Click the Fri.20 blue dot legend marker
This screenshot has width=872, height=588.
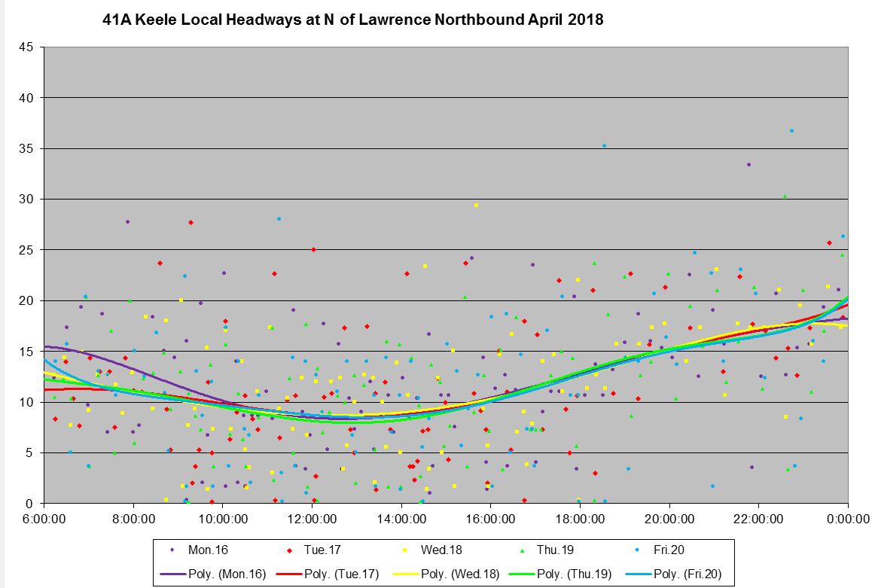pyautogui.click(x=641, y=550)
